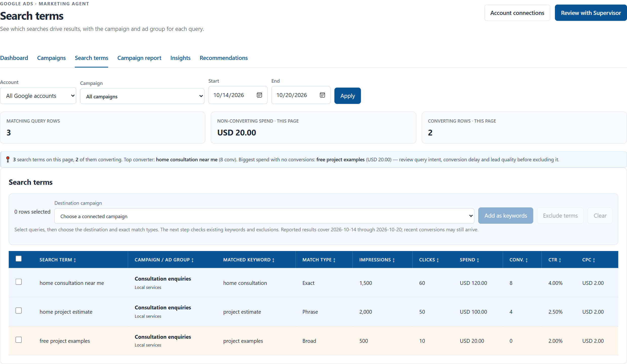Click the 1,500 impressions value
The width and height of the screenshot is (627, 364).
coord(366,283)
